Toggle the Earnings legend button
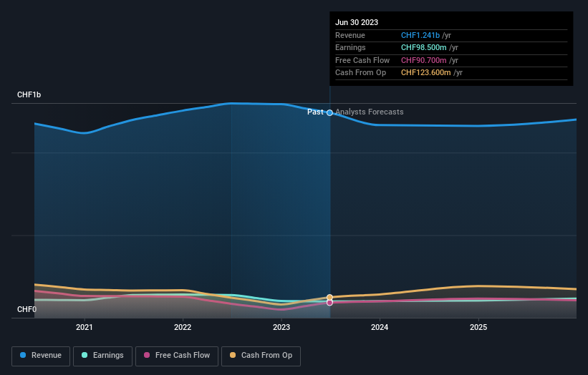This screenshot has width=588, height=375. pos(102,356)
